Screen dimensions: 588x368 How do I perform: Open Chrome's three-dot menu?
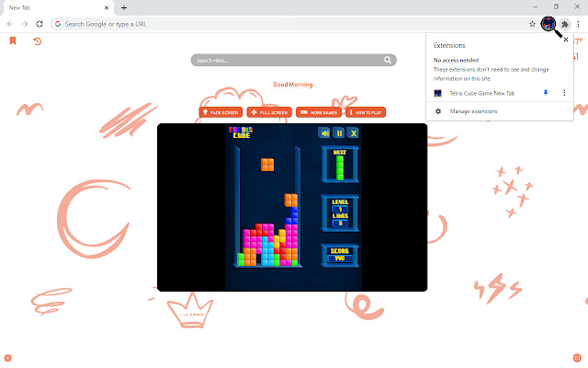(x=578, y=23)
